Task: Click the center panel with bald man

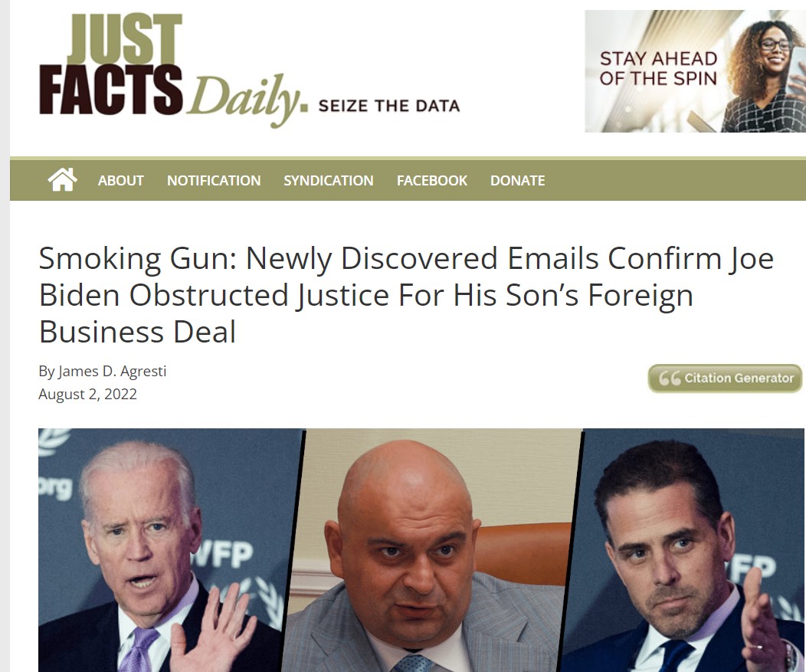Action: 432,550
